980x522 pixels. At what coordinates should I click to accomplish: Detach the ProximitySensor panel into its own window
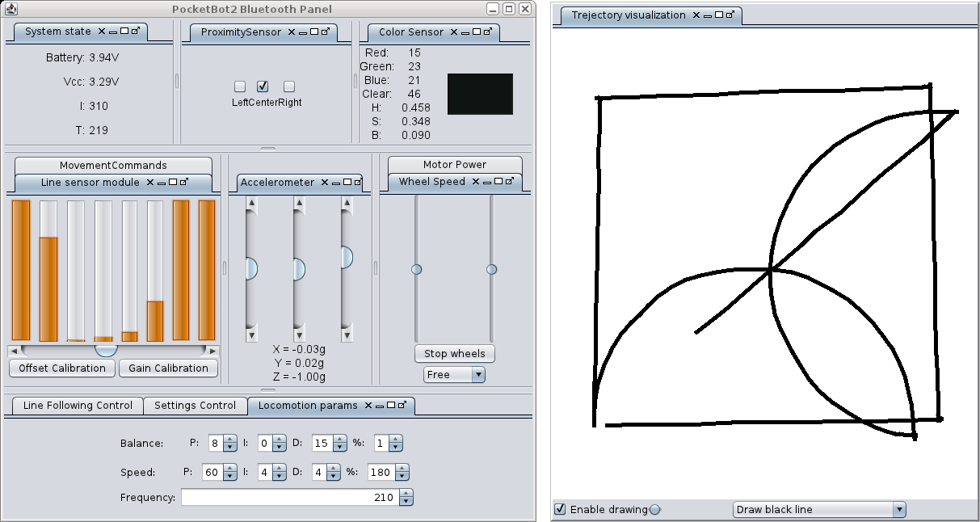[326, 32]
